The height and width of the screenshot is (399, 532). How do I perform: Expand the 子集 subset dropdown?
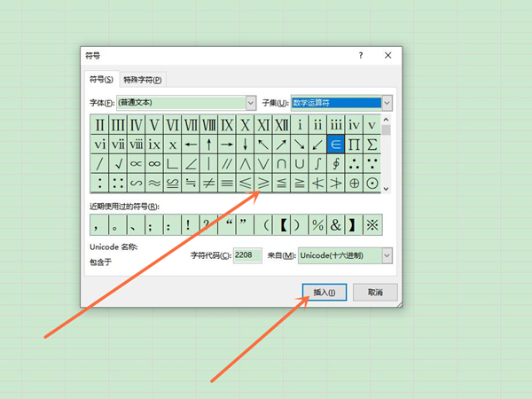[387, 103]
